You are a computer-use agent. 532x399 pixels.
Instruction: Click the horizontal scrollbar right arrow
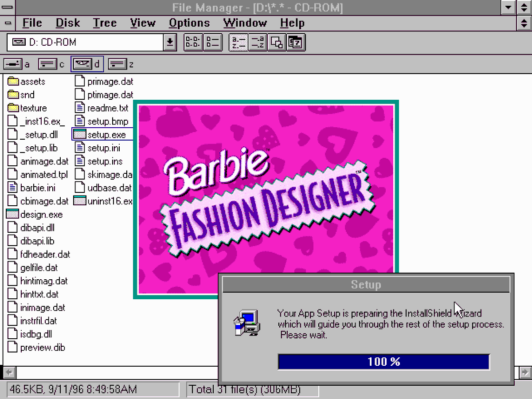coord(525,372)
